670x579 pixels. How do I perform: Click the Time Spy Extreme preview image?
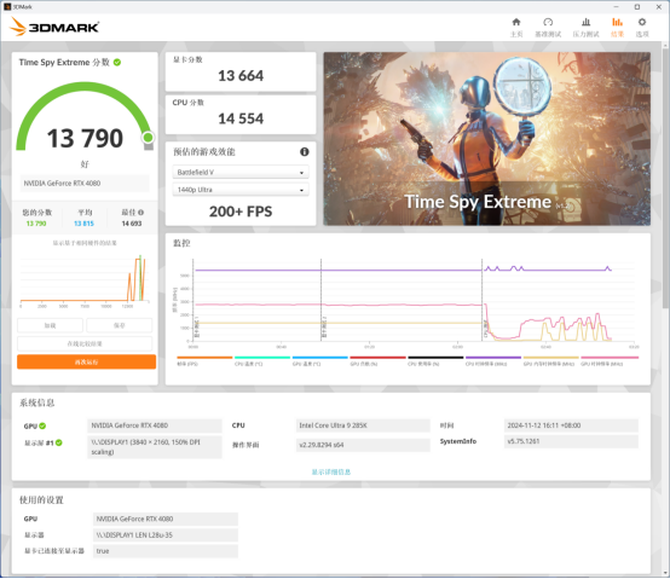coord(487,139)
